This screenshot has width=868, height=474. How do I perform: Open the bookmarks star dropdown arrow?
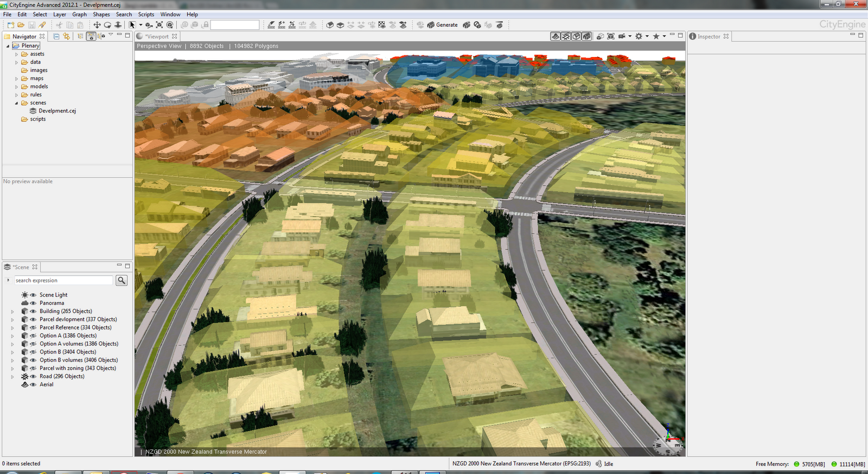tap(665, 36)
